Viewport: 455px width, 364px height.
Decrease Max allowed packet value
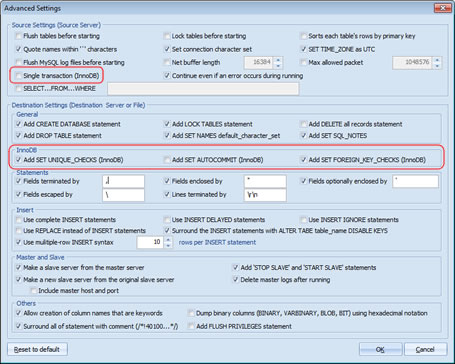click(437, 66)
